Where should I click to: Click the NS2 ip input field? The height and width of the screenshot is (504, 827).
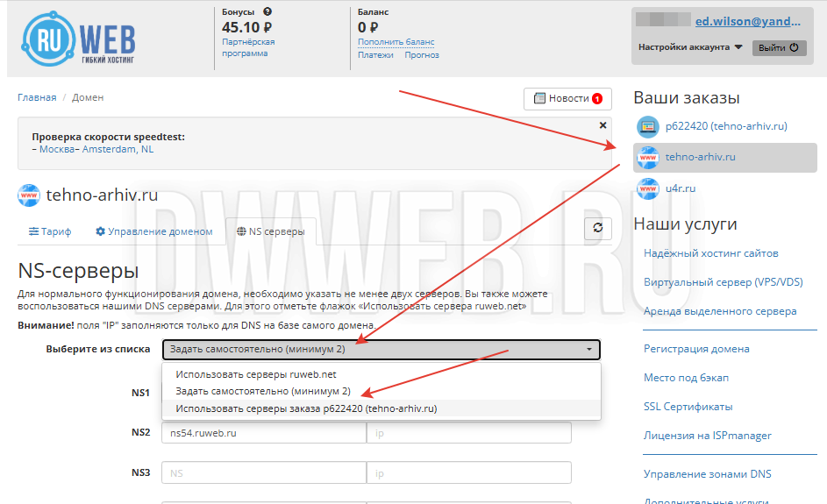pos(469,433)
